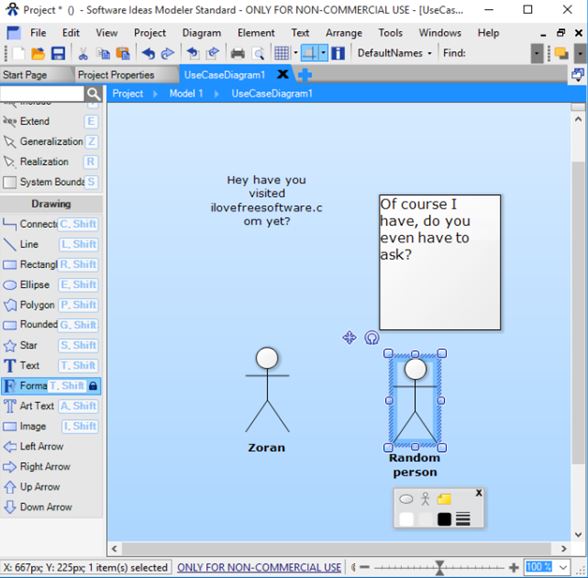Click the toolbox search input field
The width and height of the screenshot is (588, 578).
pyautogui.click(x=42, y=93)
